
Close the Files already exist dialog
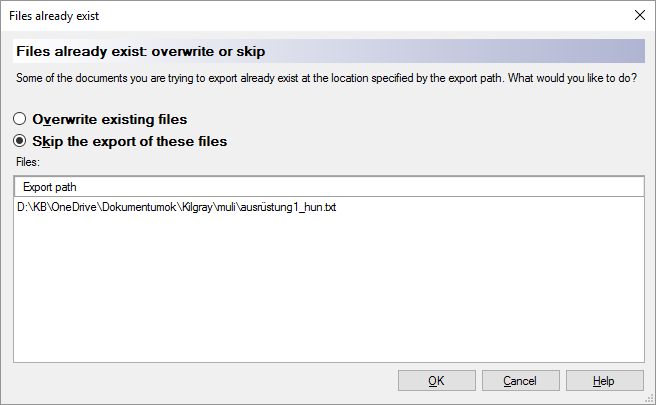click(639, 16)
